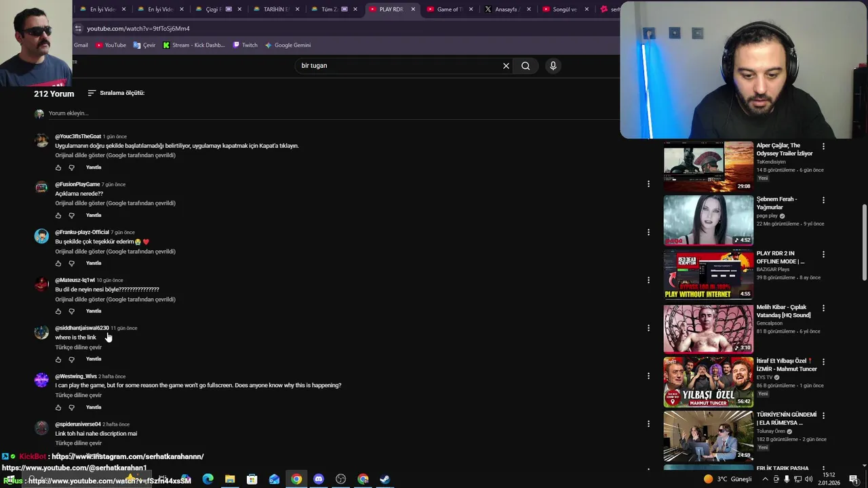Open the Çevir bookmark
868x488 pixels.
tap(144, 45)
